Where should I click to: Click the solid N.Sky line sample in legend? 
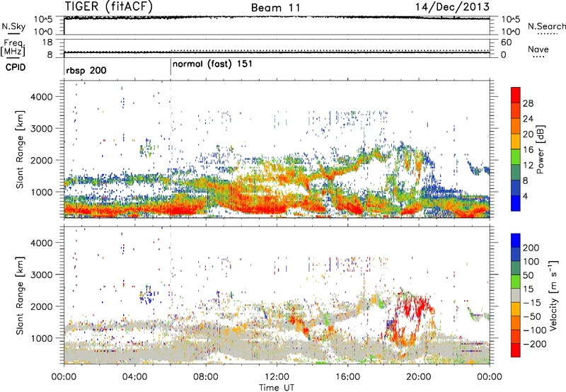tap(13, 33)
